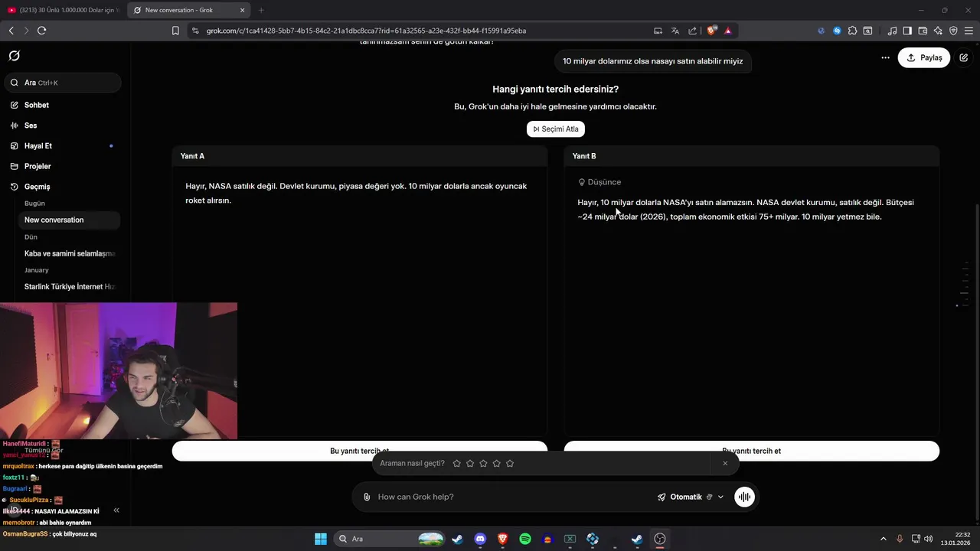Image resolution: width=980 pixels, height=551 pixels.
Task: Open the 'Starlink Türkiye İnternet' chat
Action: tap(70, 286)
